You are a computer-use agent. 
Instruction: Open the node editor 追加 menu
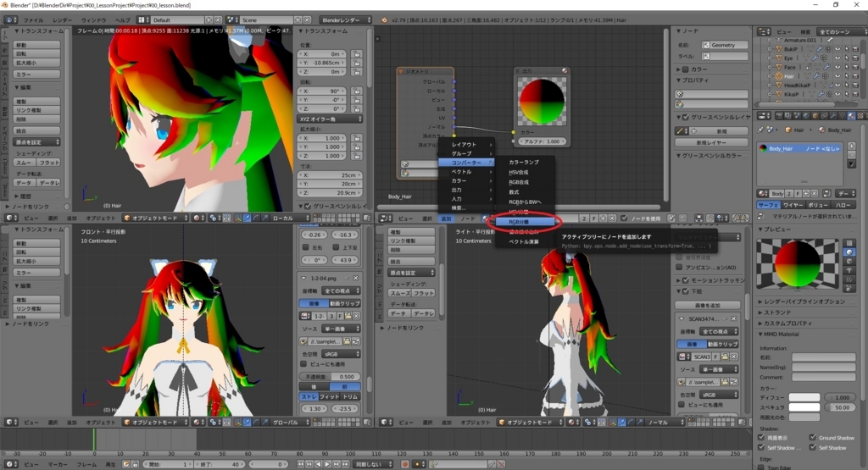coord(446,218)
